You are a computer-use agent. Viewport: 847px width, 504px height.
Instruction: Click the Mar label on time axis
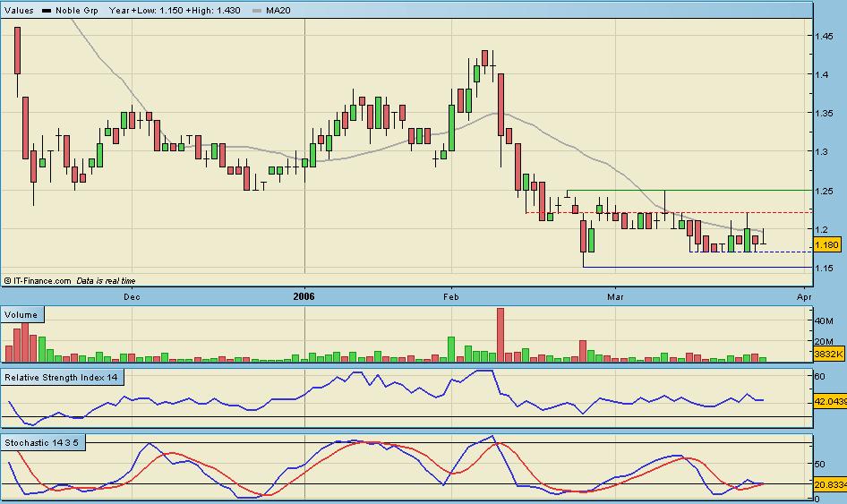pos(615,297)
